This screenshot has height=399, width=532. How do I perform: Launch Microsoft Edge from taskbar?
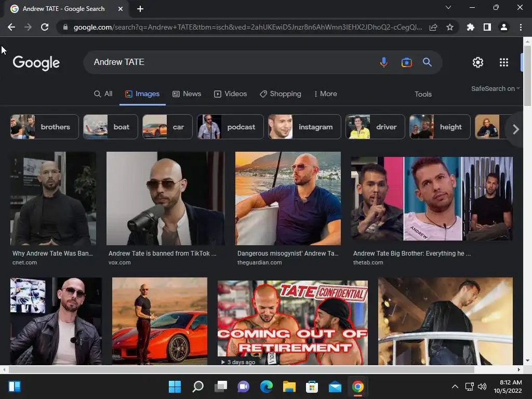coord(267,387)
